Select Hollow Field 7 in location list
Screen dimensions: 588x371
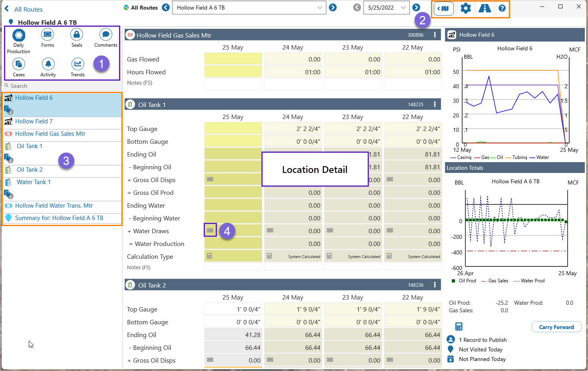click(34, 121)
